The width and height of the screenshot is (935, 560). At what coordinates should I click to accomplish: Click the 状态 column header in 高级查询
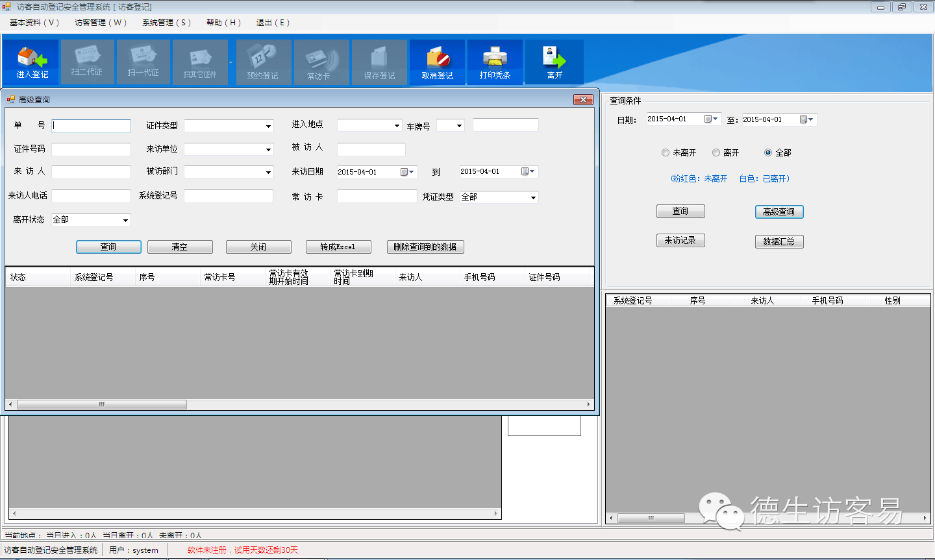[x=38, y=277]
